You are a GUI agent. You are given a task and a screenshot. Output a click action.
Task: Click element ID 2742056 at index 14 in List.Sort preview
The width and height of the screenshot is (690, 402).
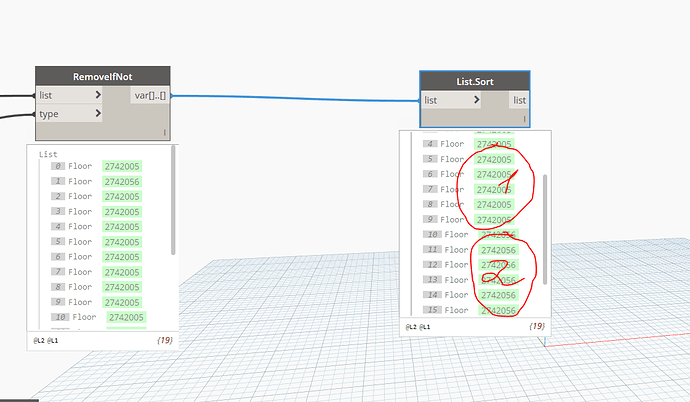(x=498, y=295)
